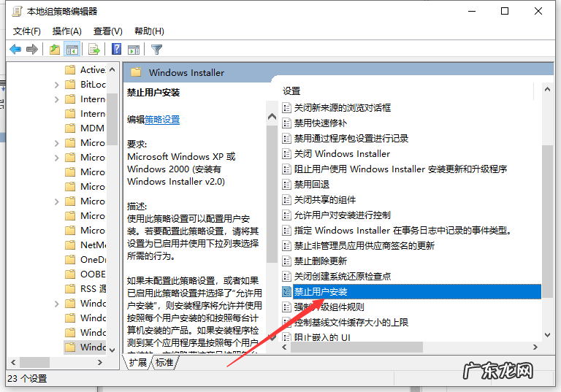The height and width of the screenshot is (392, 561).
Task: Select policy 关闭共享的组件
Action: point(324,199)
